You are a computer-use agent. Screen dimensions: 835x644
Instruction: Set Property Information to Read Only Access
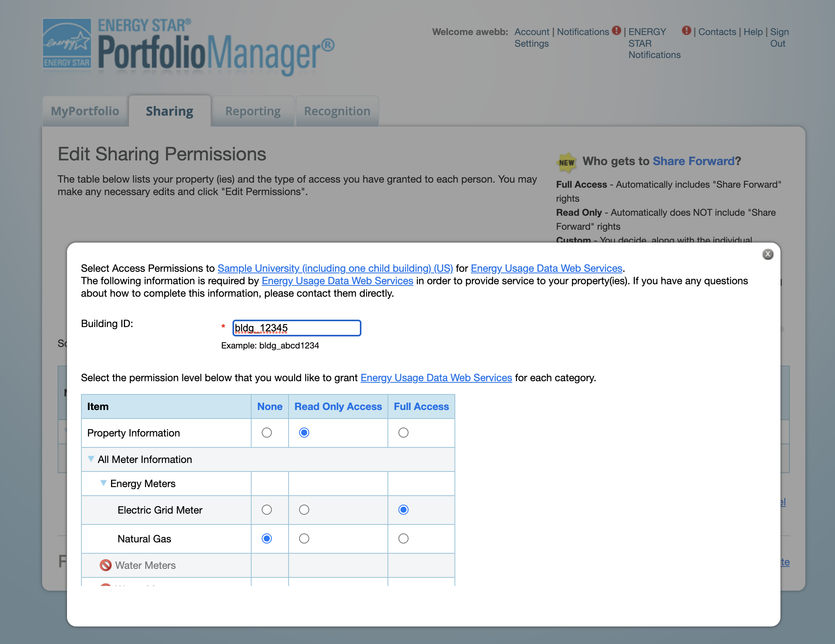[304, 433]
